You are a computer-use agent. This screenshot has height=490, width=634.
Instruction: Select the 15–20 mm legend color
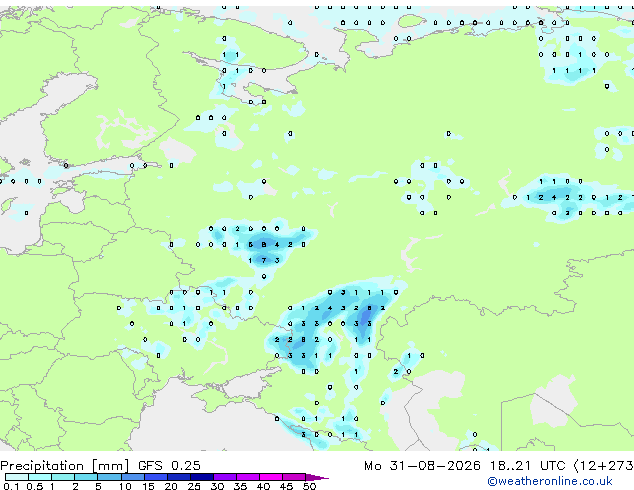[x=155, y=477]
